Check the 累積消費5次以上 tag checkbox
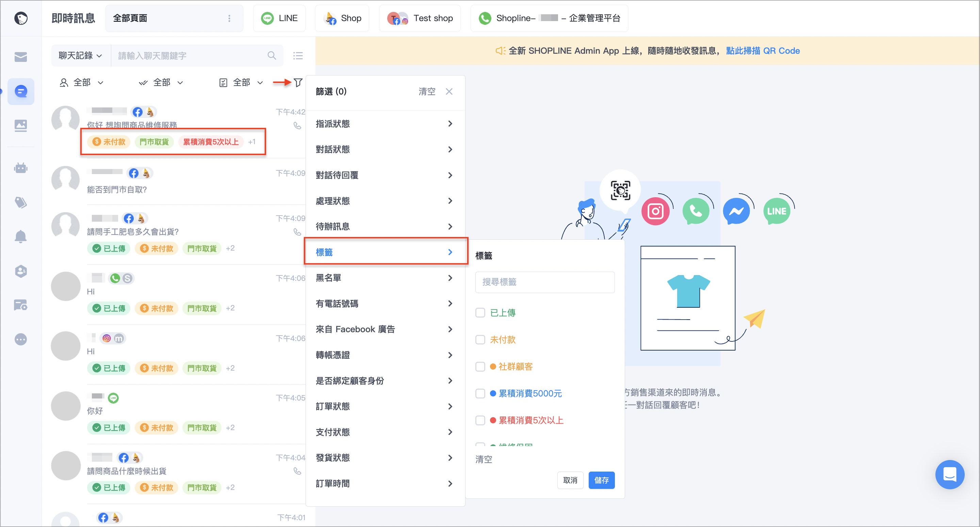 click(x=480, y=421)
